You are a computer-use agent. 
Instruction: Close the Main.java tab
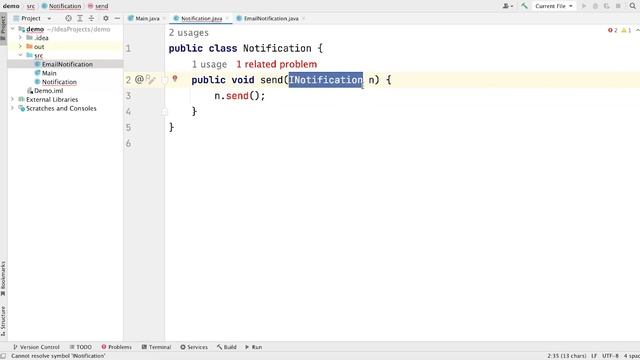(x=164, y=19)
